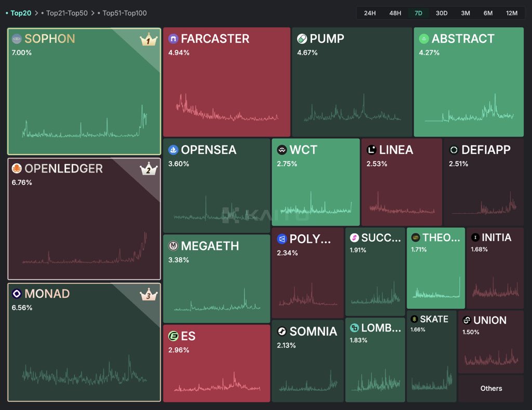Click the INITIA 1.68% value
Screen dimensions: 532x410
(x=480, y=249)
